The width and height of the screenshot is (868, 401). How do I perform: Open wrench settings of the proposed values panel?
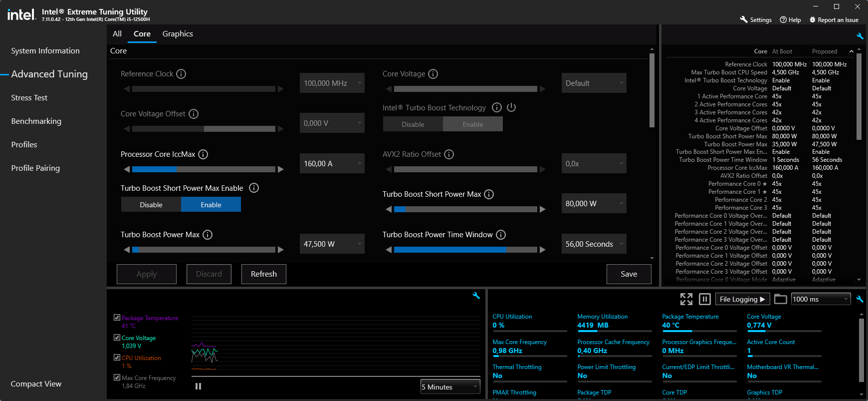point(860,36)
